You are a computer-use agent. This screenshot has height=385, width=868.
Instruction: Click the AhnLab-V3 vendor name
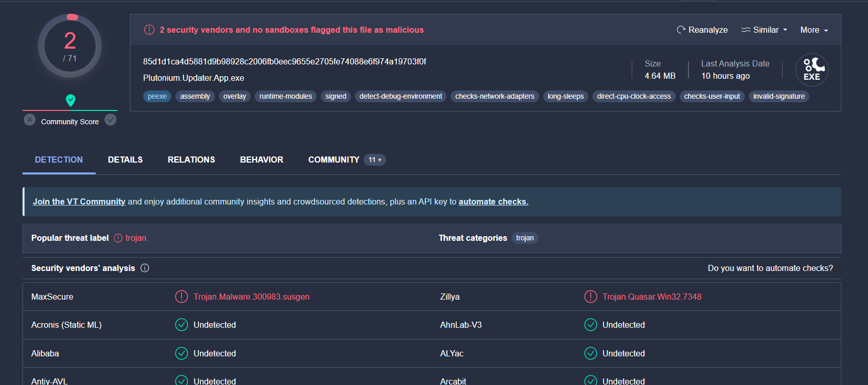[461, 325]
